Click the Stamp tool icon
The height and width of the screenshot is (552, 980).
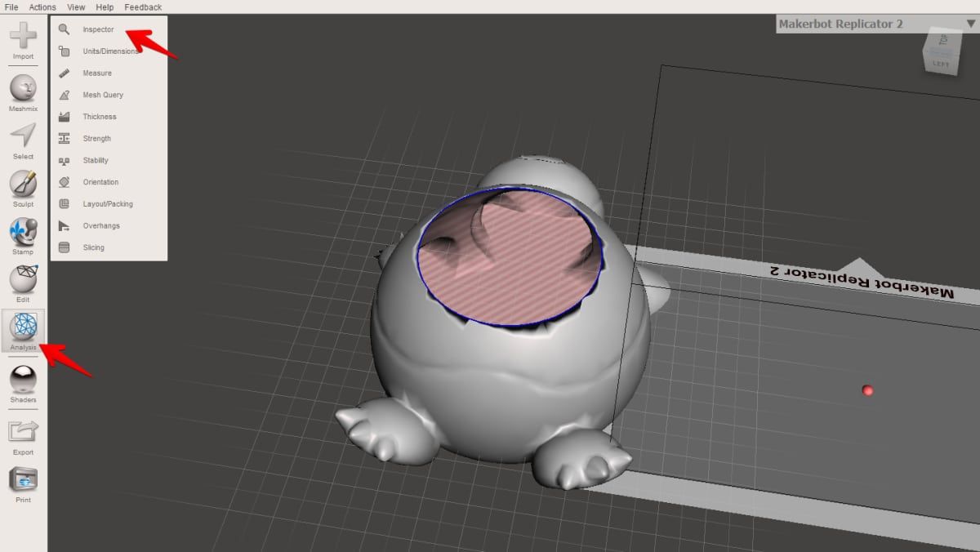tap(23, 235)
